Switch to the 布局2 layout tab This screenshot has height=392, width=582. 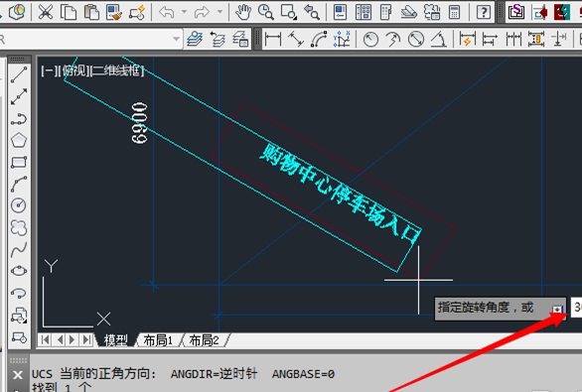click(x=205, y=340)
